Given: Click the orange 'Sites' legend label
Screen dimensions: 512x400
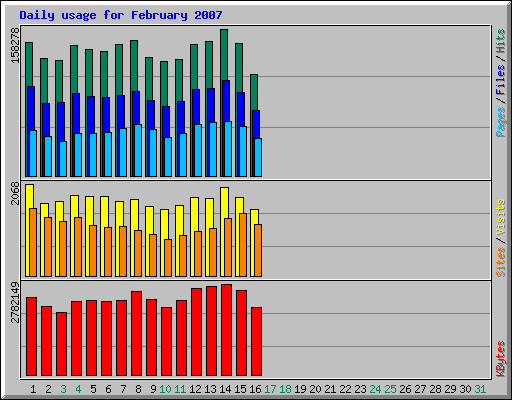Looking at the screenshot, I should 501,262.
